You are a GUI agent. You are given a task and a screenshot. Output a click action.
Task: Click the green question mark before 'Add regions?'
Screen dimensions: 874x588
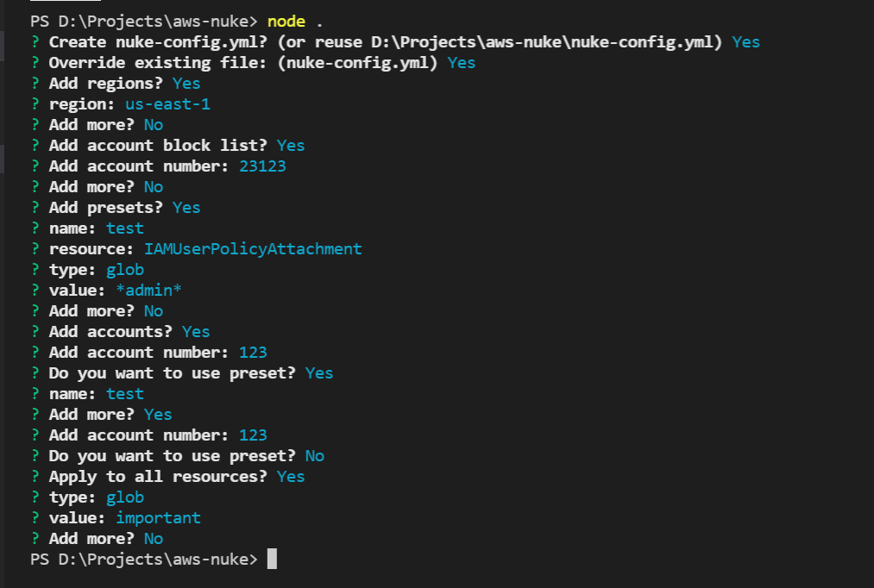(35, 84)
